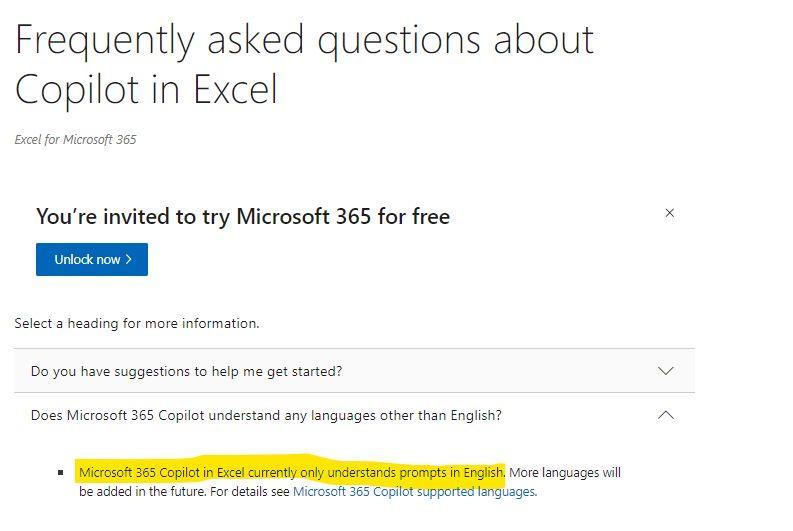
Task: Click the word "English" in the highlighted sentence
Action: pyautogui.click(x=481, y=472)
